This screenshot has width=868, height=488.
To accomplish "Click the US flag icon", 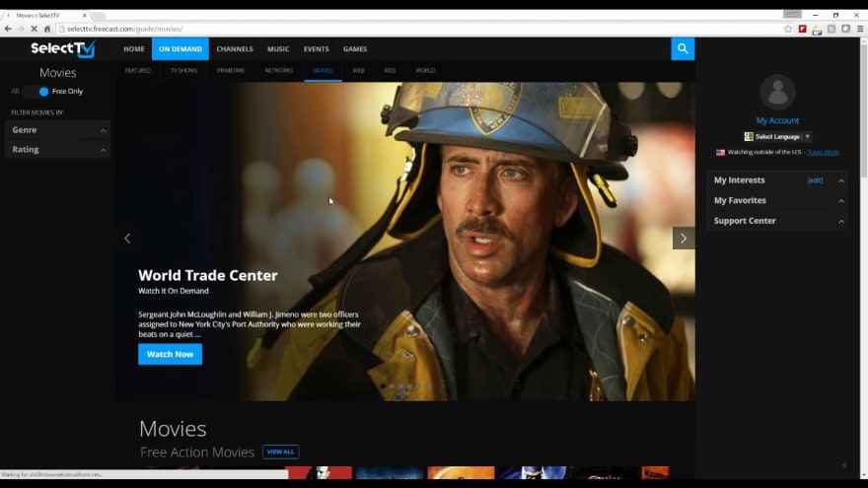I will pos(720,152).
